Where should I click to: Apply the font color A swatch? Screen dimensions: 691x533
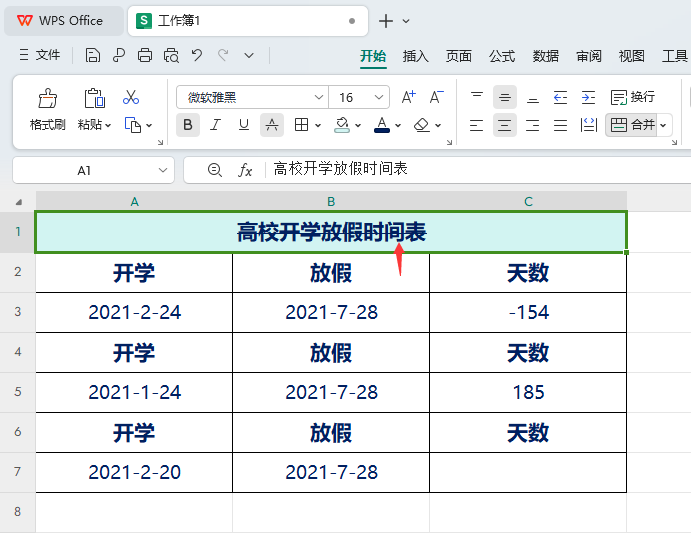(382, 125)
